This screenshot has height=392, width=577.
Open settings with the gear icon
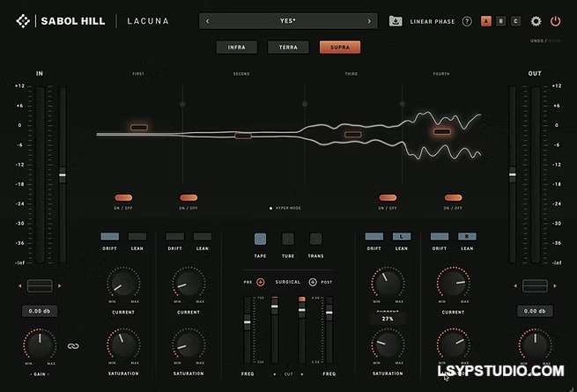(536, 21)
